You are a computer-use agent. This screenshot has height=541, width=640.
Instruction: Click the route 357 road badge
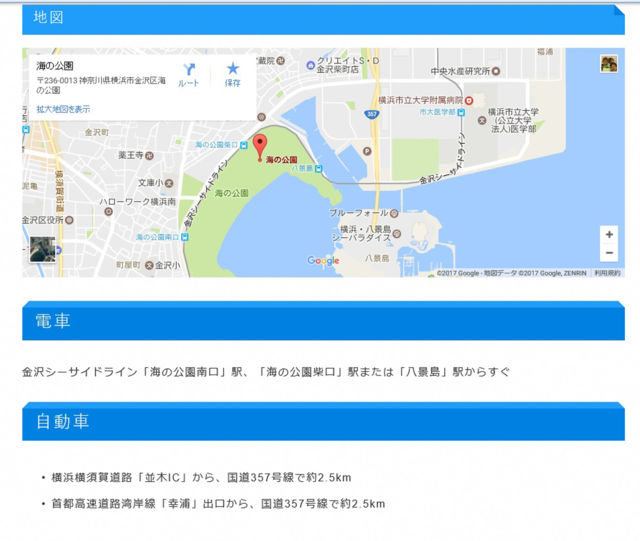click(x=372, y=114)
